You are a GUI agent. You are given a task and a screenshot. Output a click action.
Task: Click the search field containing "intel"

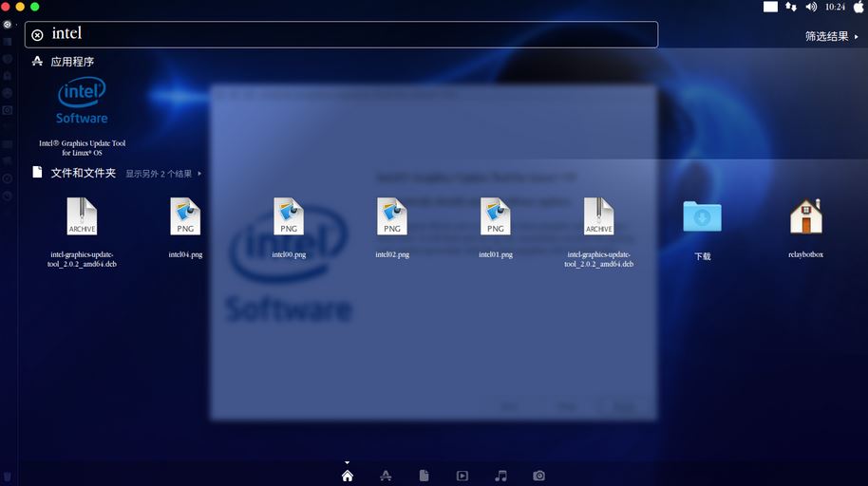(x=342, y=34)
